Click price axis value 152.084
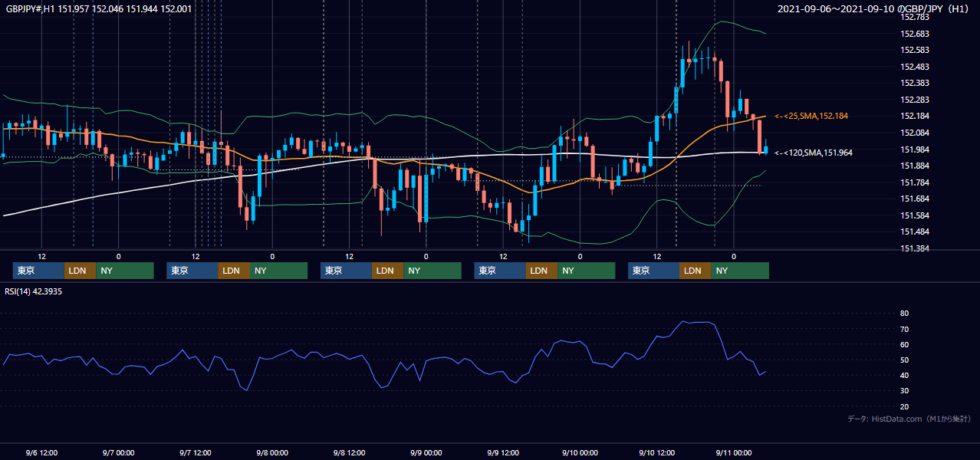The width and height of the screenshot is (980, 460). [x=914, y=133]
